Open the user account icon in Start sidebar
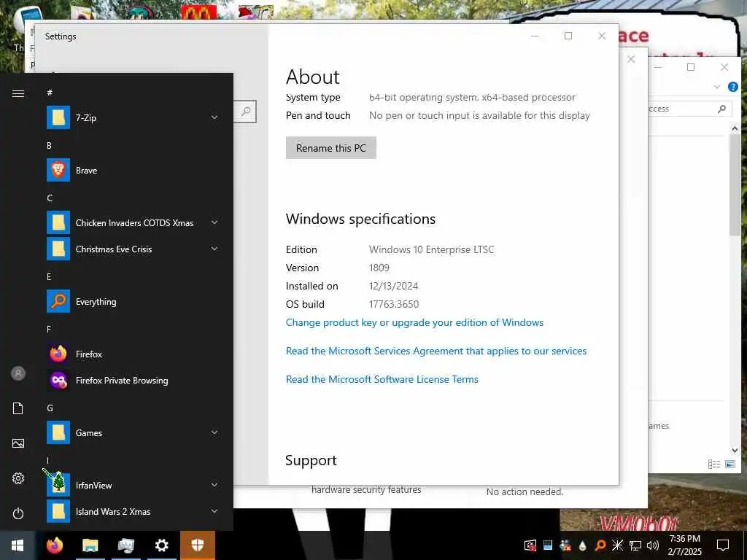Viewport: 747px width, 560px height. 18,373
